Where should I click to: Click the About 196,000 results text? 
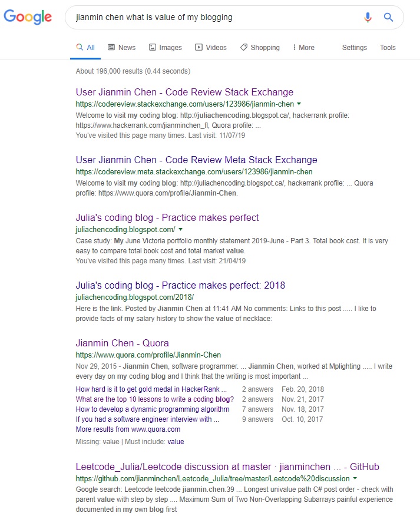133,71
